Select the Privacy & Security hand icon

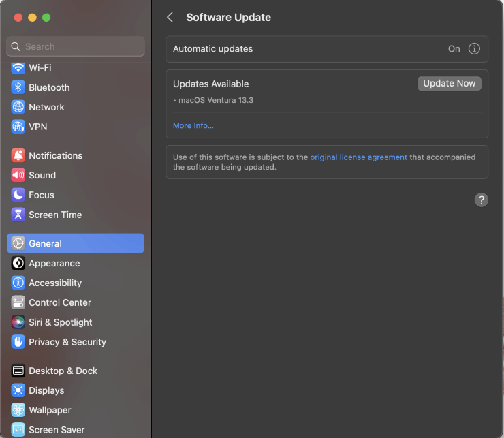coord(18,342)
